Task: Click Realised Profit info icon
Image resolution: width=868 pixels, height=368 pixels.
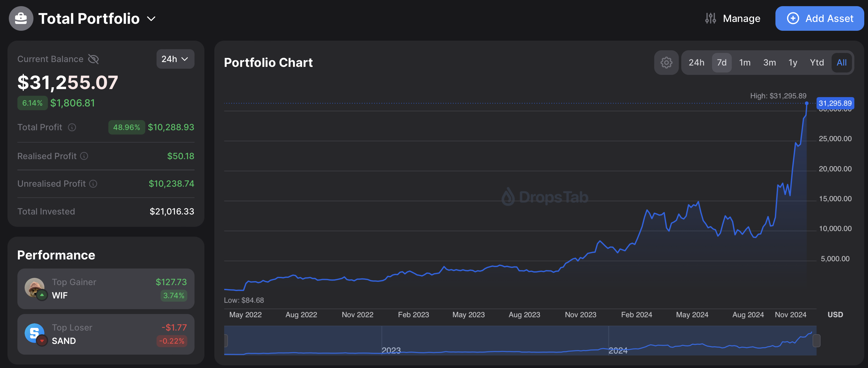Action: click(x=84, y=156)
